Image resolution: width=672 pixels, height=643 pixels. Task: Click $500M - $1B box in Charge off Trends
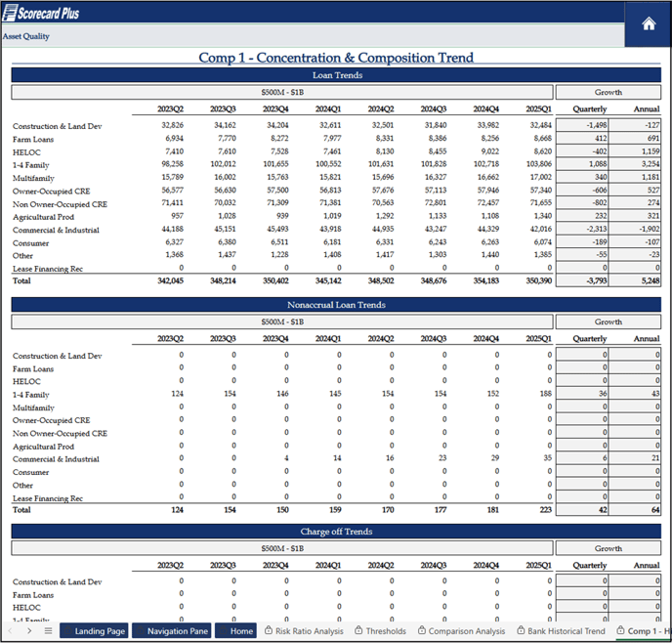282,548
